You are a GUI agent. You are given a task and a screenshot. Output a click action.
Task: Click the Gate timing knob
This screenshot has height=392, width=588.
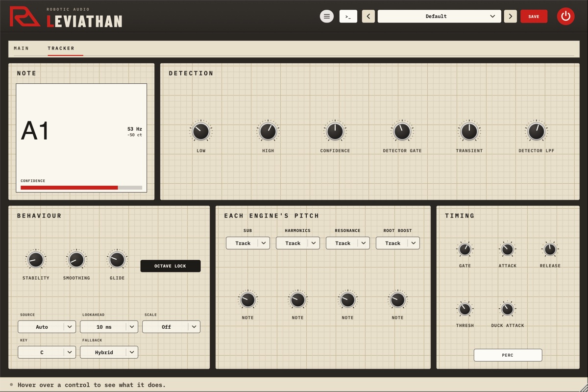(465, 249)
